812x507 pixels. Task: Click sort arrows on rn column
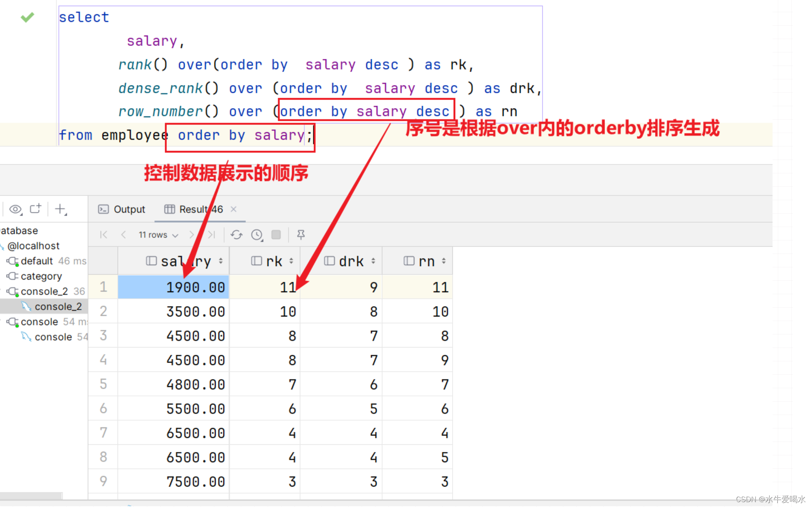(x=444, y=261)
